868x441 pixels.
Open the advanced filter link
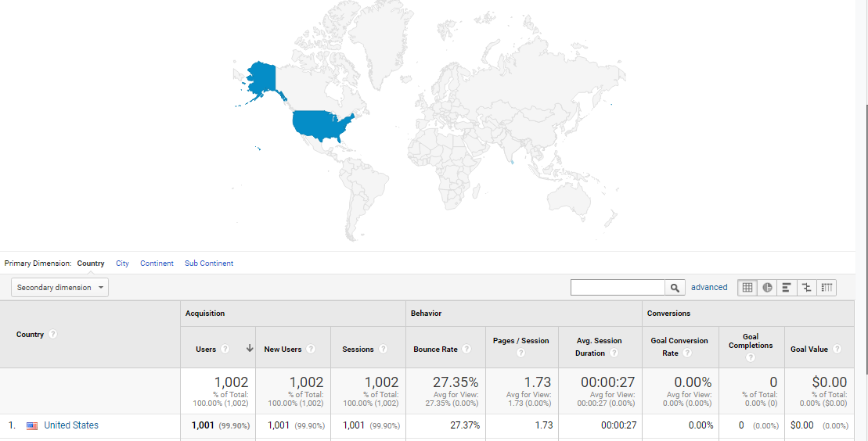click(709, 288)
